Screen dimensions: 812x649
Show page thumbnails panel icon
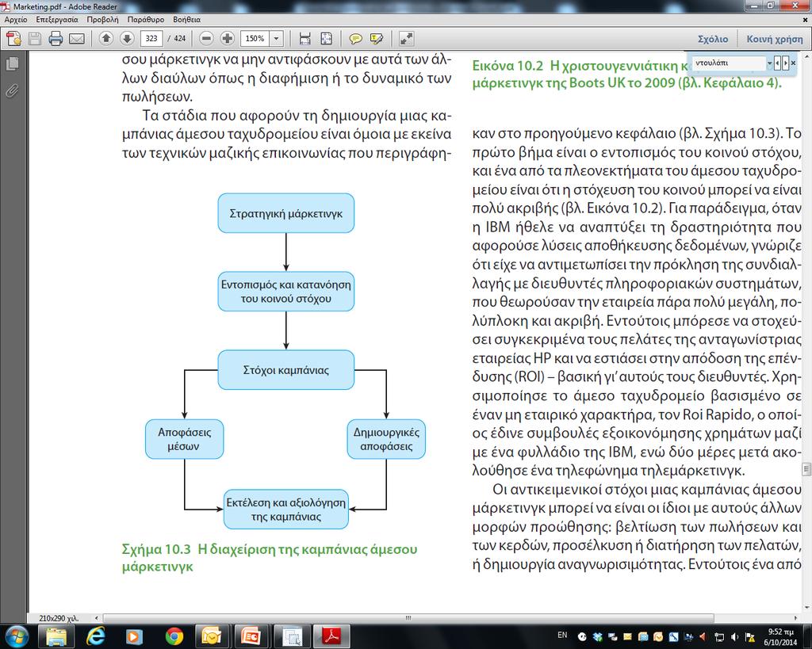pyautogui.click(x=12, y=64)
